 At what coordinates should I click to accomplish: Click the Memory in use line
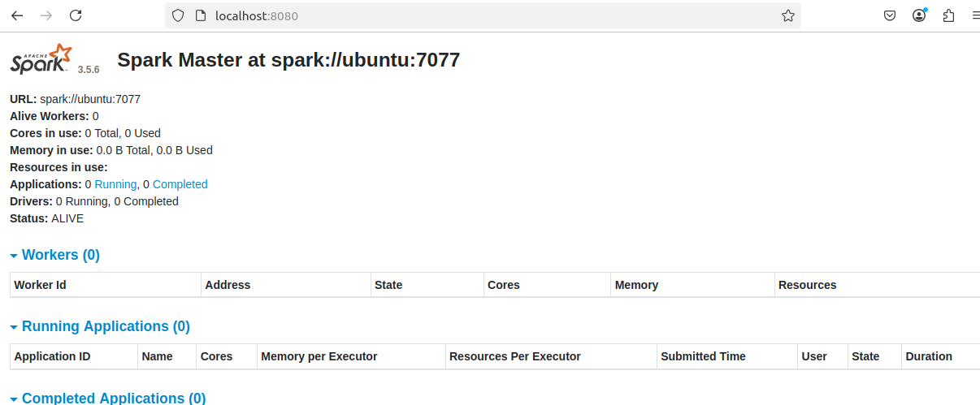[x=111, y=150]
